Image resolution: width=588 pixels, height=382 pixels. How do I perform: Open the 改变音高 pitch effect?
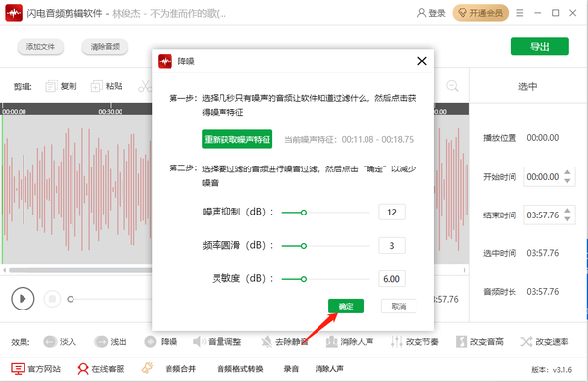(479, 342)
